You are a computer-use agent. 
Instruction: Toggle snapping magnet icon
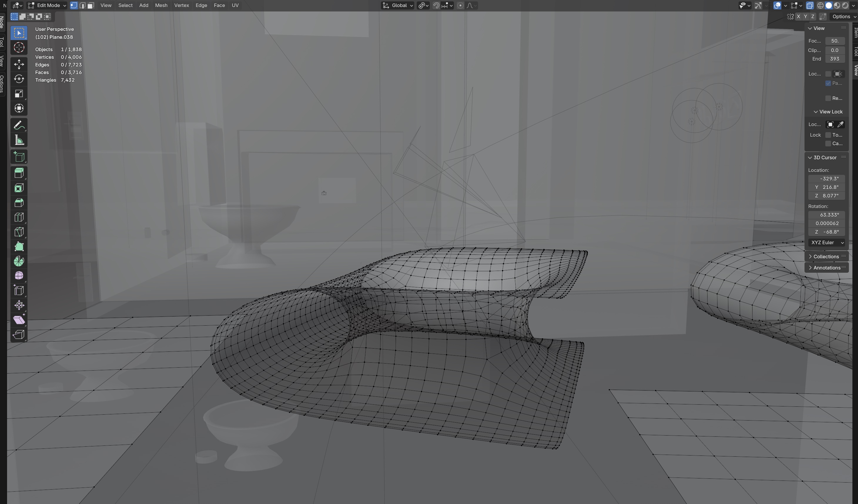coord(436,6)
